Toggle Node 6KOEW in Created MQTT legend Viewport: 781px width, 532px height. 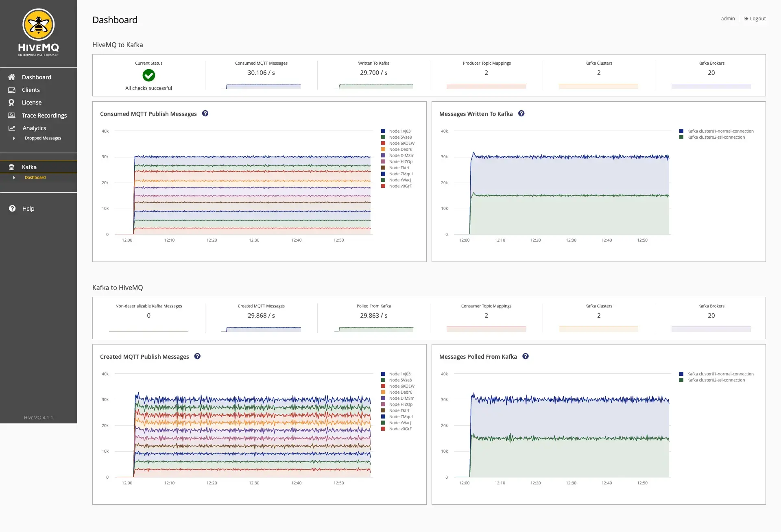point(398,386)
